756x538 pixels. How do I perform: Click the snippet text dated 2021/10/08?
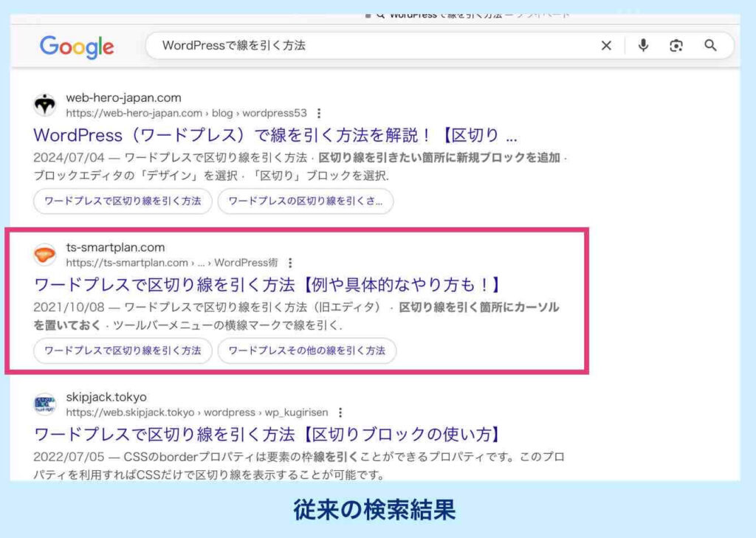296,317
